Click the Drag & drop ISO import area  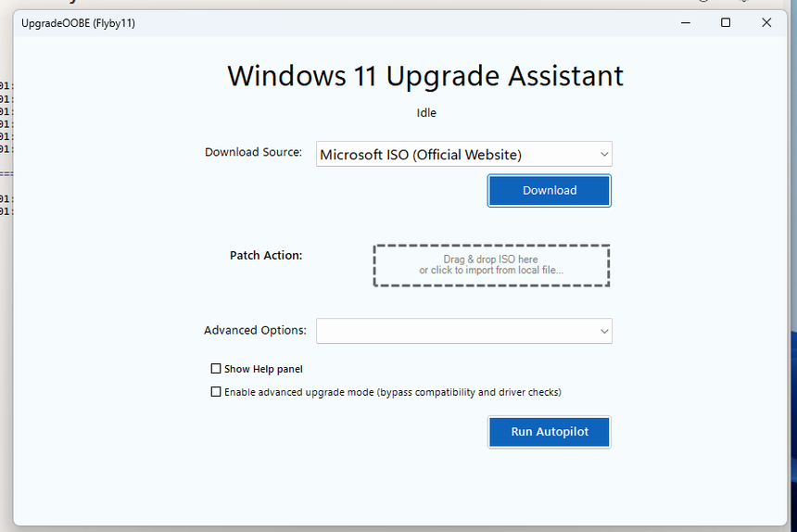tap(491, 265)
